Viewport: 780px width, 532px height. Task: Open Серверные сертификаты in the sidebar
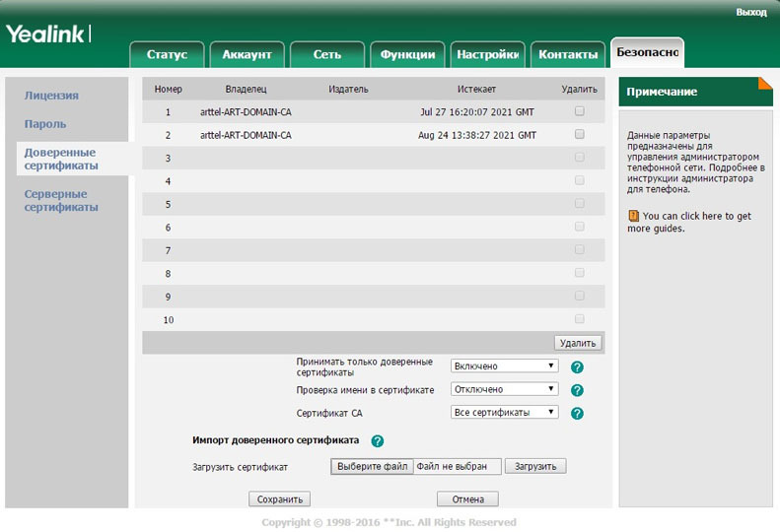click(x=61, y=200)
